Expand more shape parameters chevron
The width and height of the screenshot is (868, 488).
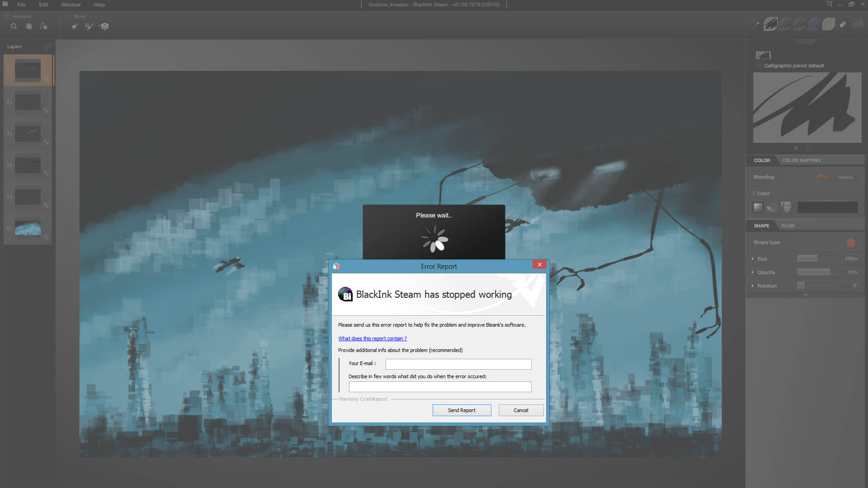point(806,295)
